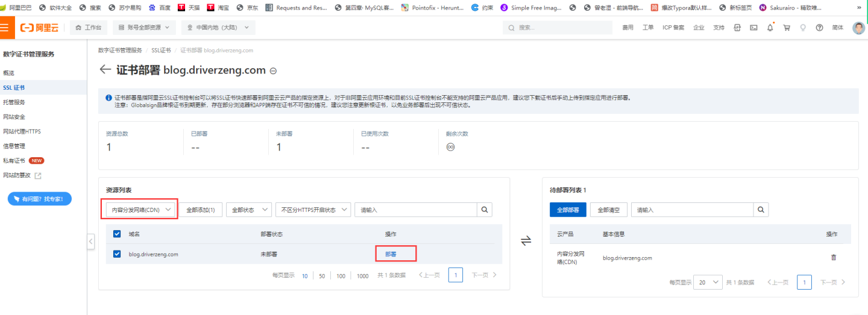This screenshot has width=868, height=315.
Task: Open the help question-mark icon
Action: [819, 28]
